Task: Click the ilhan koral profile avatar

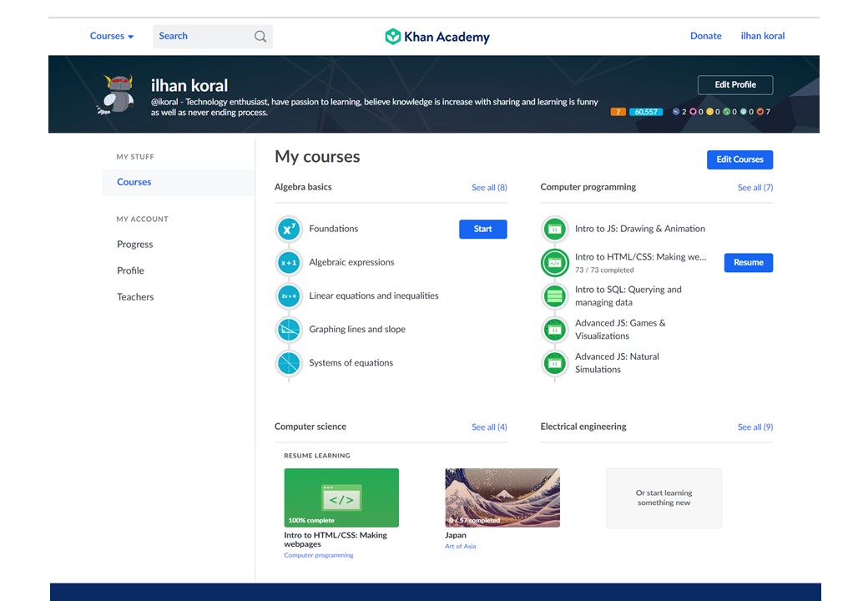Action: (117, 94)
